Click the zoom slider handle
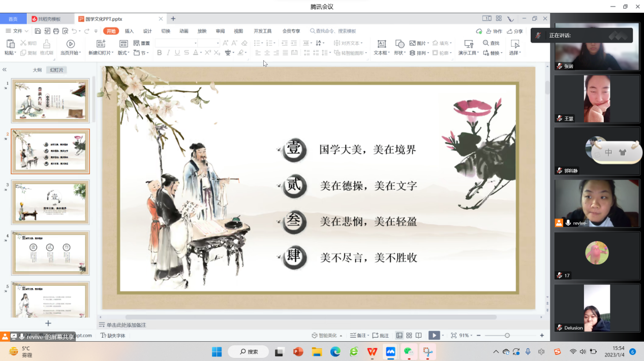Viewport: 644px width, 361px height. tap(507, 336)
